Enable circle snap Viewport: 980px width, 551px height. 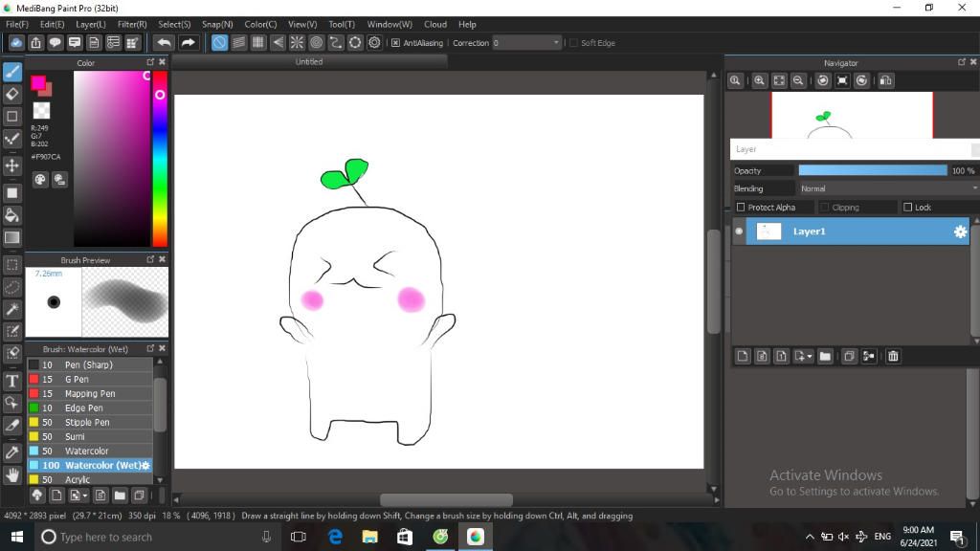tap(316, 42)
